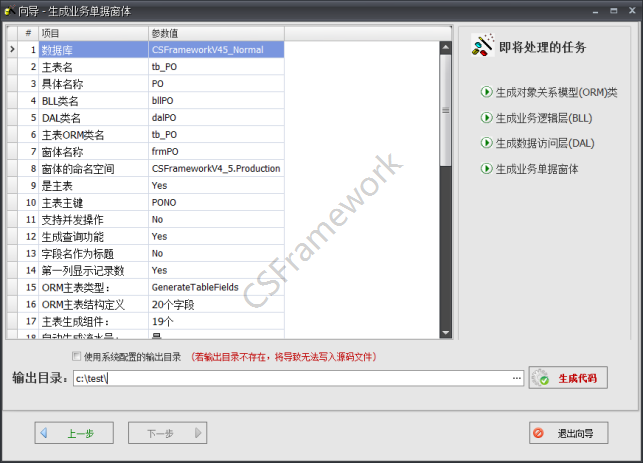The image size is (643, 463).
Task: Select the BLL类名 row label
Action: [60, 101]
